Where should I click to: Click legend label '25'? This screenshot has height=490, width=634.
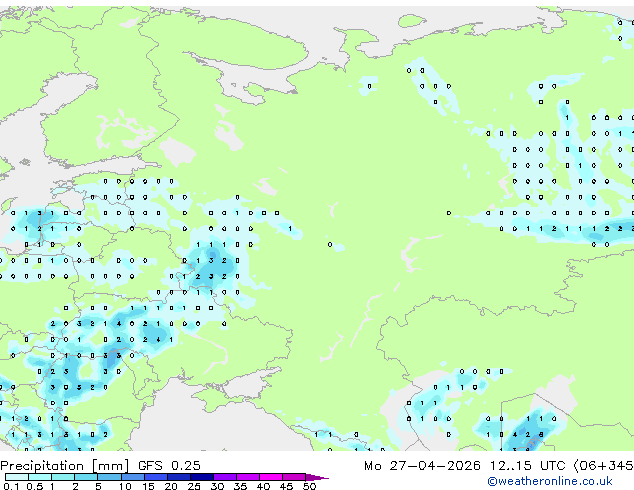click(x=194, y=486)
